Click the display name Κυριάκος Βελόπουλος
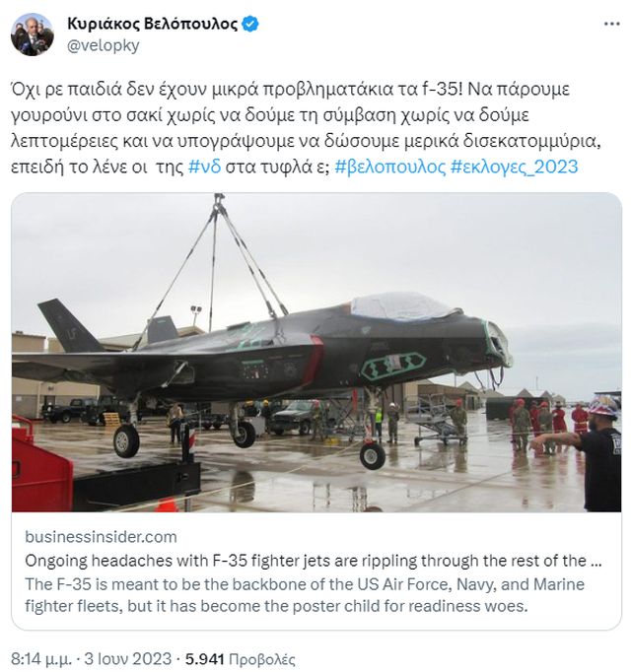 coord(152,24)
